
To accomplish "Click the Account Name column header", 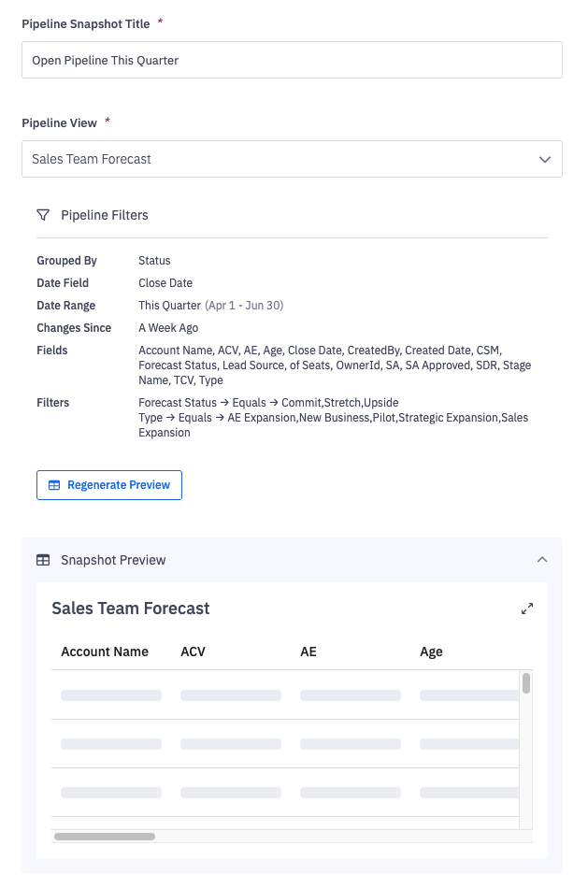I will [x=105, y=652].
